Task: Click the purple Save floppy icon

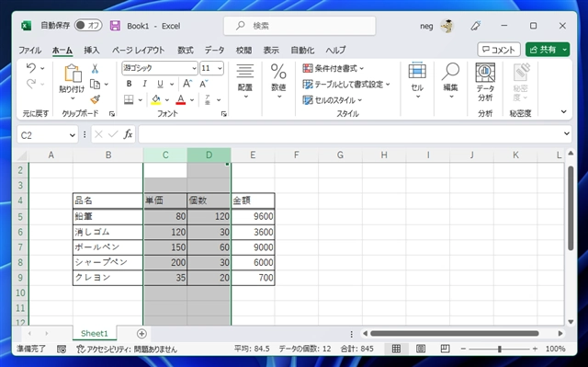Action: [x=115, y=26]
